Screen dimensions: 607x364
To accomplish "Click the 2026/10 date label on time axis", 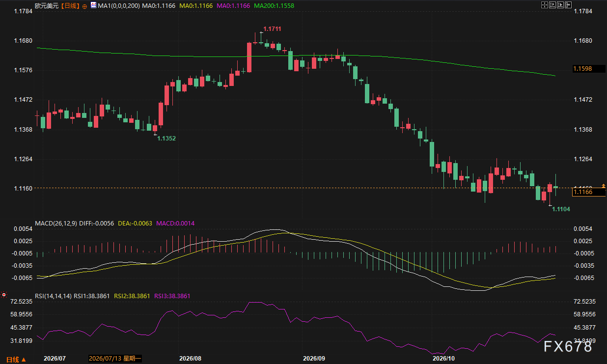I will (442, 359).
